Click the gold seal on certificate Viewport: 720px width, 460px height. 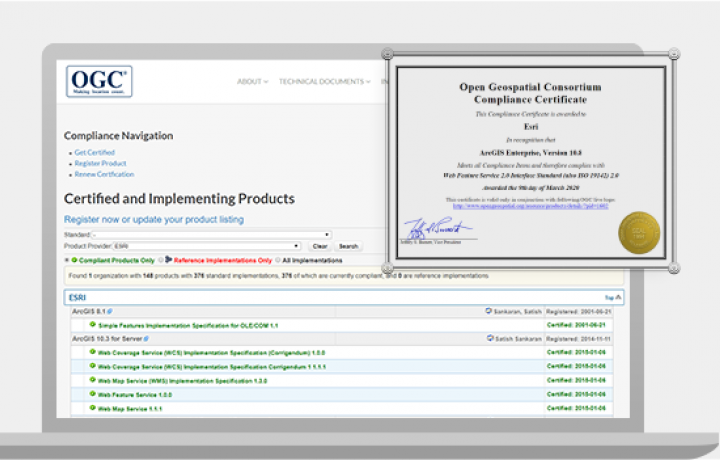[639, 232]
